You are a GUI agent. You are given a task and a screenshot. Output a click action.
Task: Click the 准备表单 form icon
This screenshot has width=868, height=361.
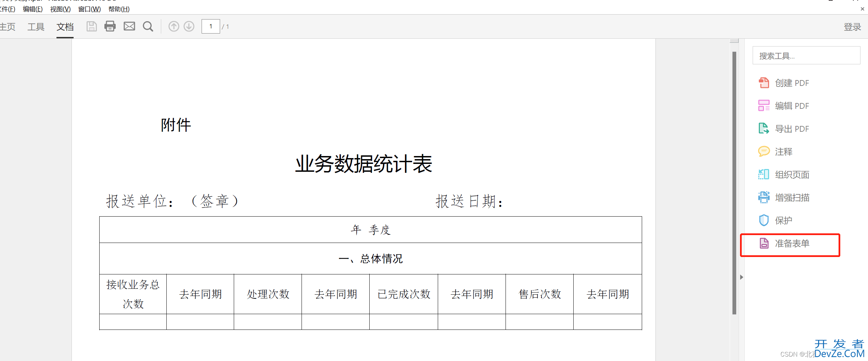pyautogui.click(x=764, y=243)
